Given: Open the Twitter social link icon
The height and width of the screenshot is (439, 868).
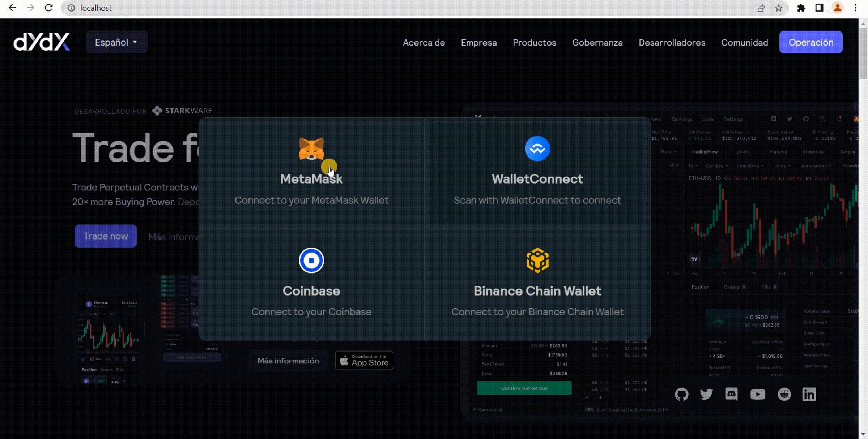Looking at the screenshot, I should [706, 394].
